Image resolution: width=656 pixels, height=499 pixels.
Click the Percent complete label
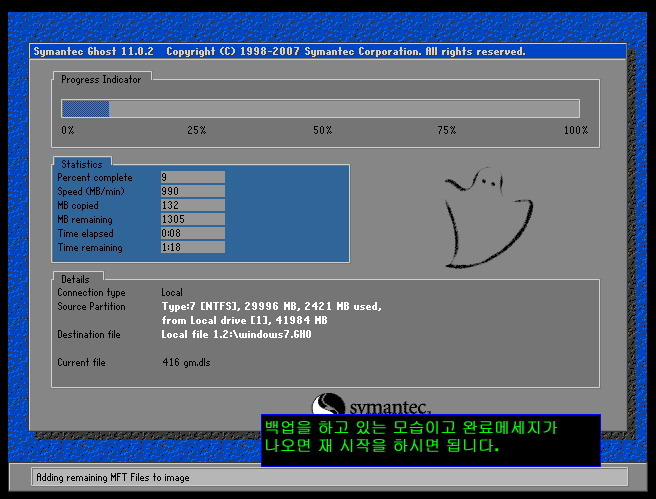(x=95, y=177)
